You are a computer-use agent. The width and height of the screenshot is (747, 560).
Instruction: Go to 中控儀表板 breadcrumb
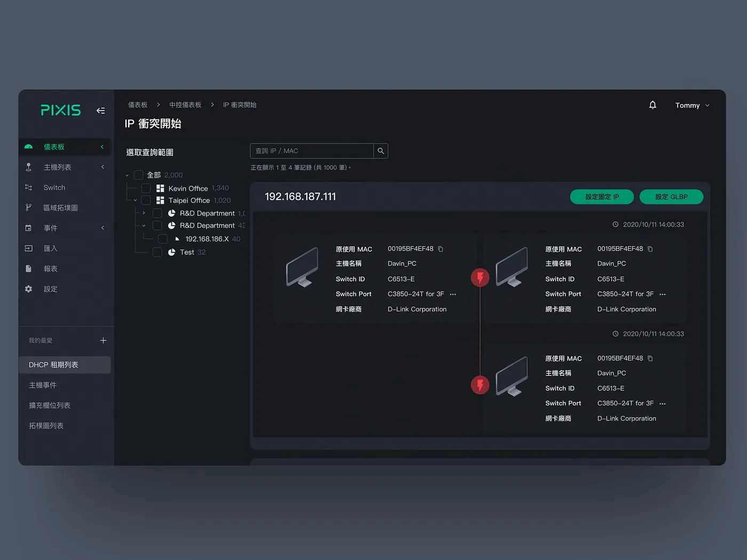(185, 105)
